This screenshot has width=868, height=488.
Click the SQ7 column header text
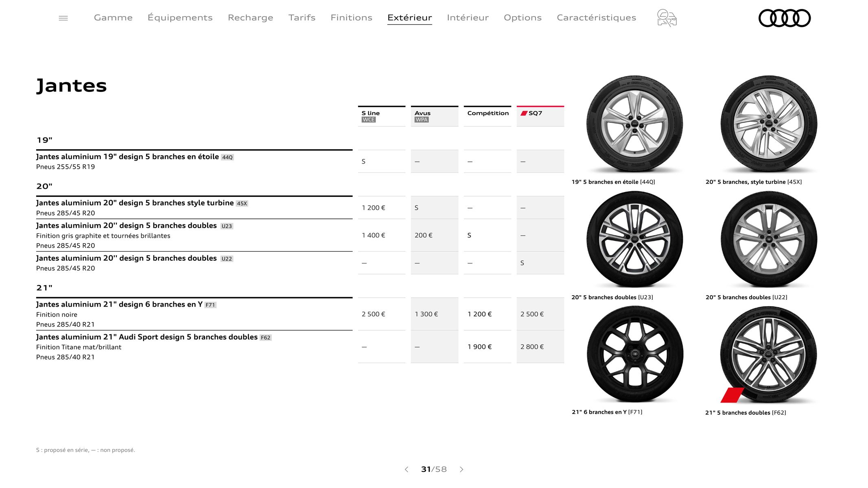click(535, 113)
